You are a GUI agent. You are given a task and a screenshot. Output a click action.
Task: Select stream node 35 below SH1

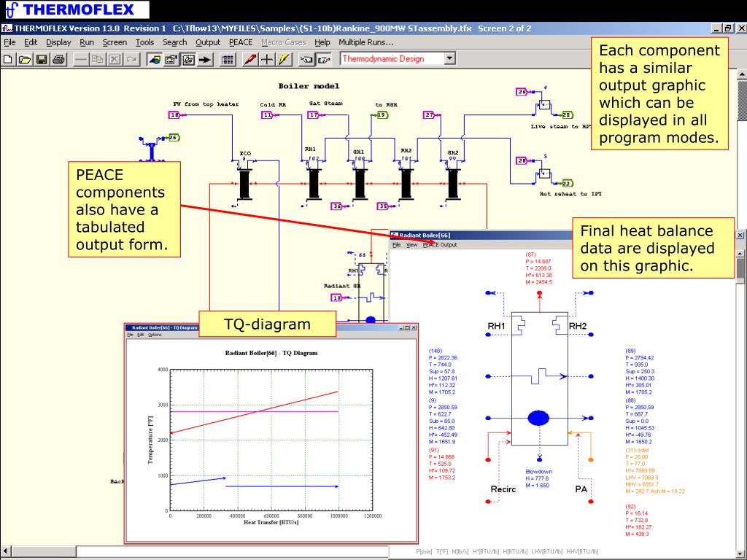click(x=383, y=206)
